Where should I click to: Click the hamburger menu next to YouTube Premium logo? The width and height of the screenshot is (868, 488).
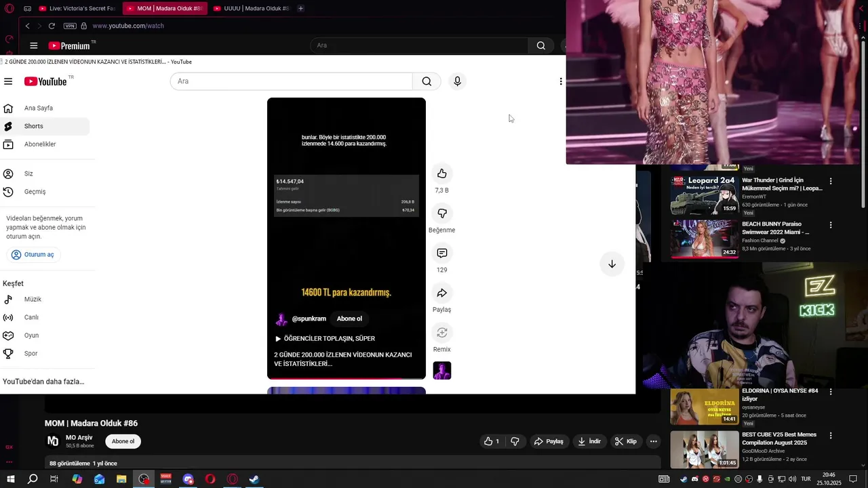33,45
